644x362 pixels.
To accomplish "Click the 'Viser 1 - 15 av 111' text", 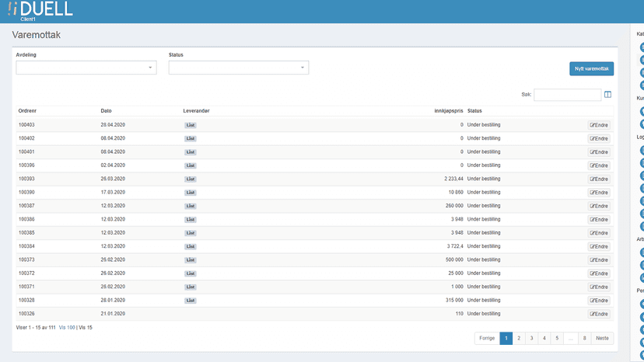I will [x=36, y=328].
